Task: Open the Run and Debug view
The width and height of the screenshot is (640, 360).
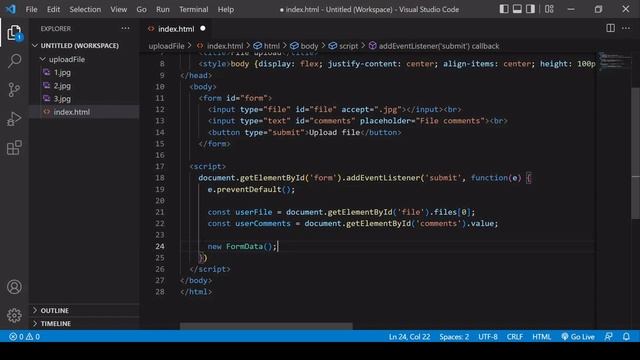Action: click(14, 119)
